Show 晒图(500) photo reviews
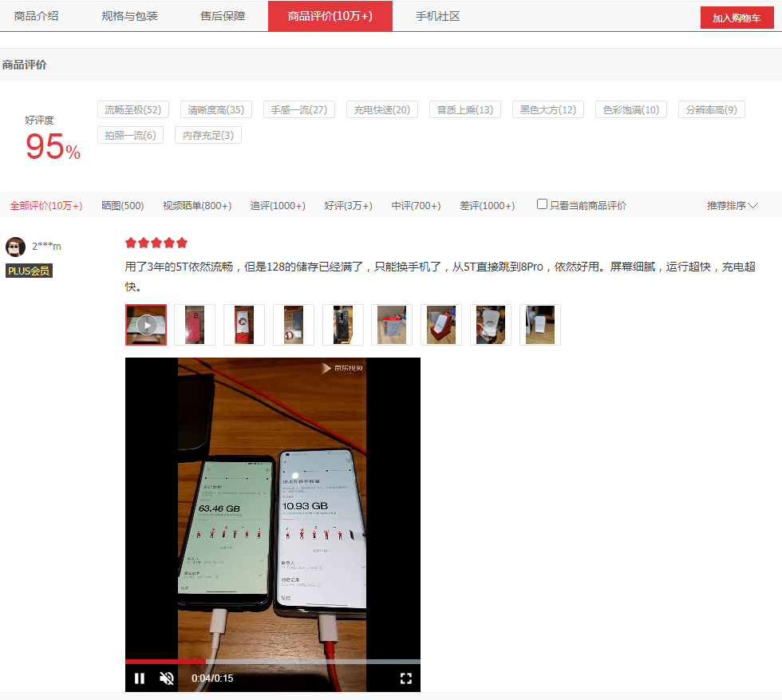Screen dimensions: 782x700 click(122, 206)
